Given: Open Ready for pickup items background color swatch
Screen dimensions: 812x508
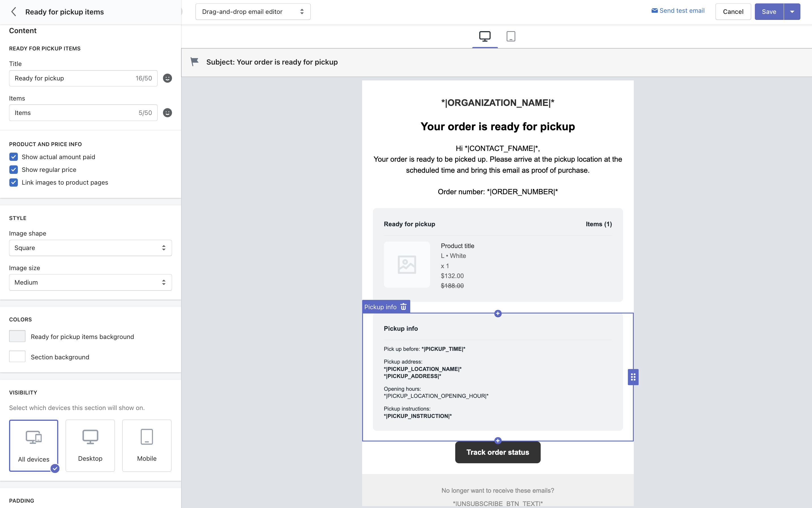Looking at the screenshot, I should coord(17,336).
